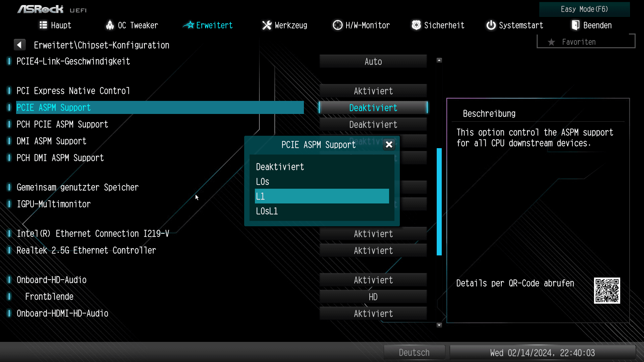Open the Favoriten panel
The image size is (644, 362).
coord(586,42)
